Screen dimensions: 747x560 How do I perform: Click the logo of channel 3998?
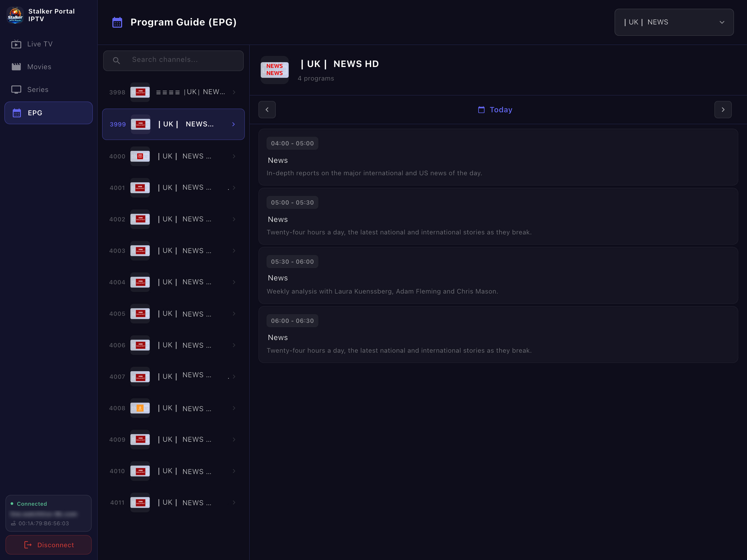point(140,92)
